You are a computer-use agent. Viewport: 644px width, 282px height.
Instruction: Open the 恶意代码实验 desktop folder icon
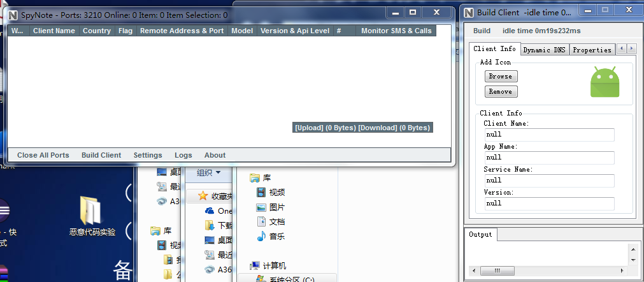click(92, 216)
